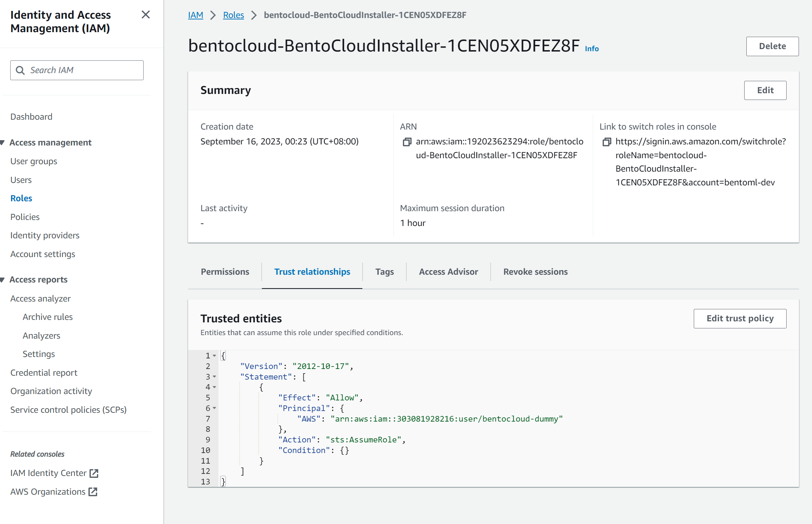Fold the statement object at line 4
Image resolution: width=812 pixels, height=524 pixels.
(x=214, y=387)
